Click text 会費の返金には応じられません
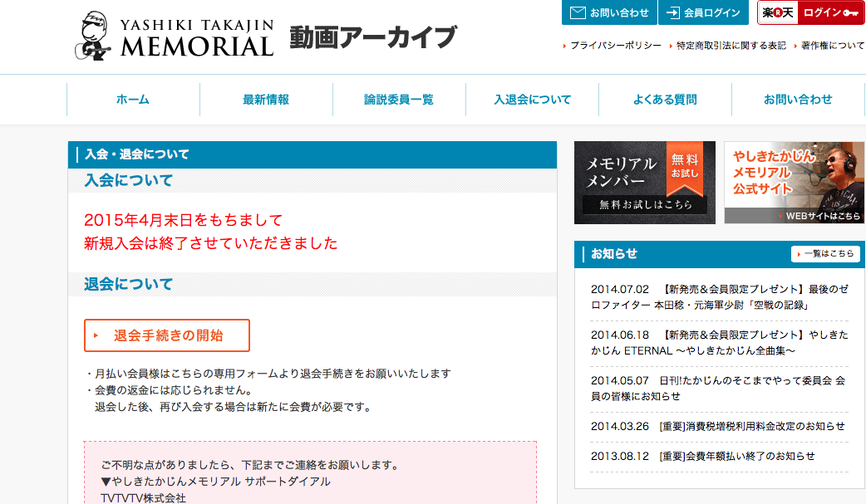Viewport: 866px width, 504px height. (x=174, y=390)
